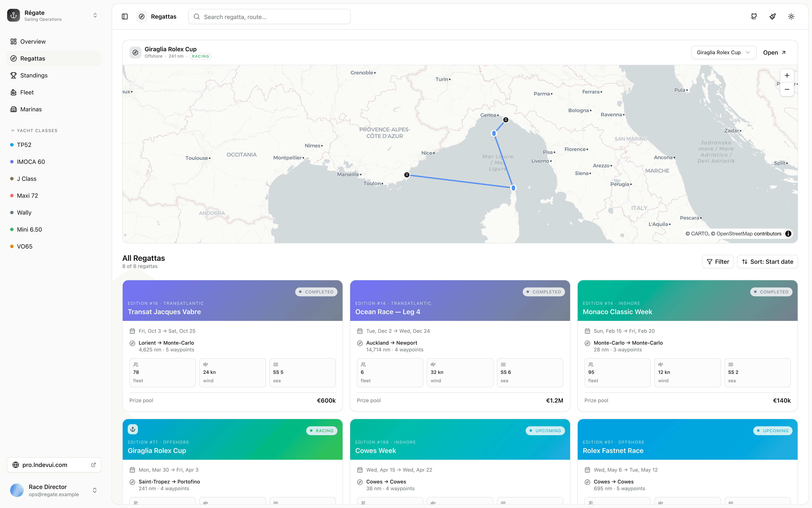Click the search magnifier icon

(197, 17)
